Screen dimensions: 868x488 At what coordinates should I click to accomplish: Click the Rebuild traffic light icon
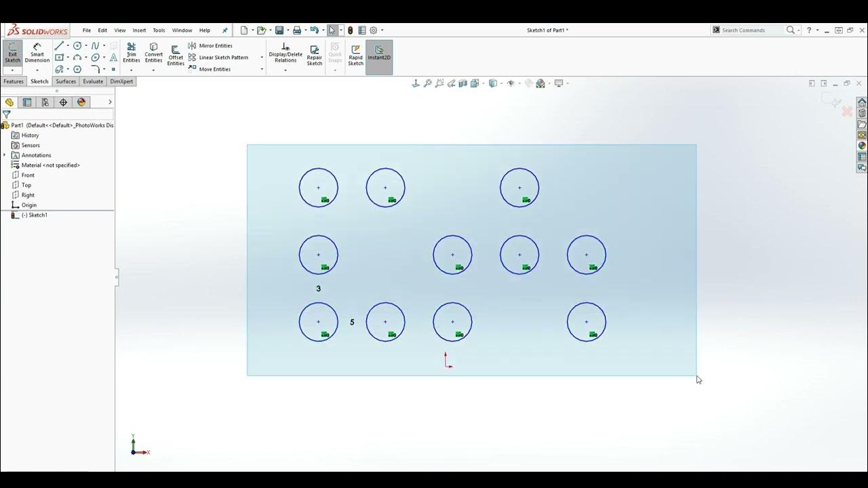pyautogui.click(x=350, y=30)
